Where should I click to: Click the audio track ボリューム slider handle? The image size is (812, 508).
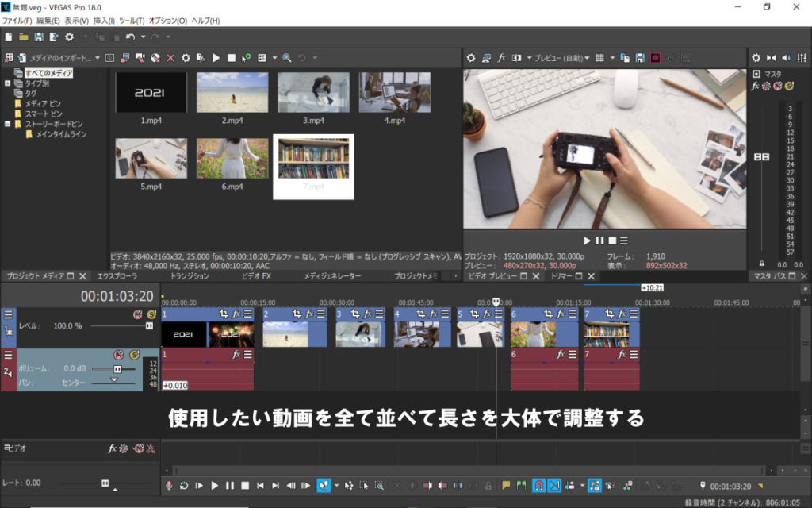tap(117, 369)
